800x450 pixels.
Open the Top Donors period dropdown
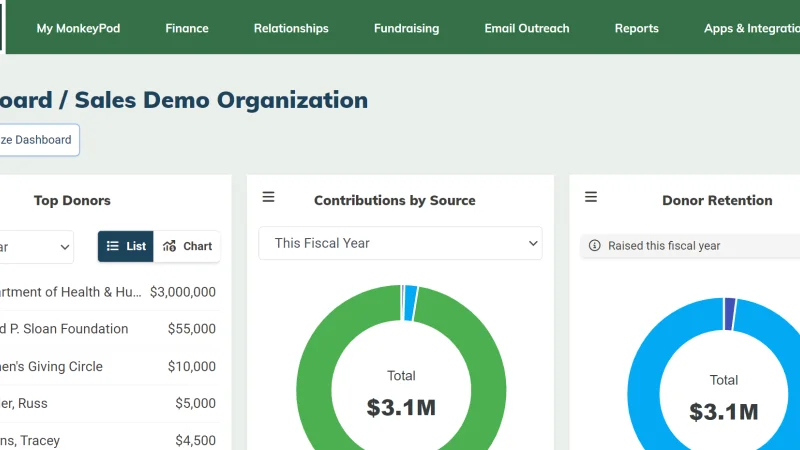[36, 247]
